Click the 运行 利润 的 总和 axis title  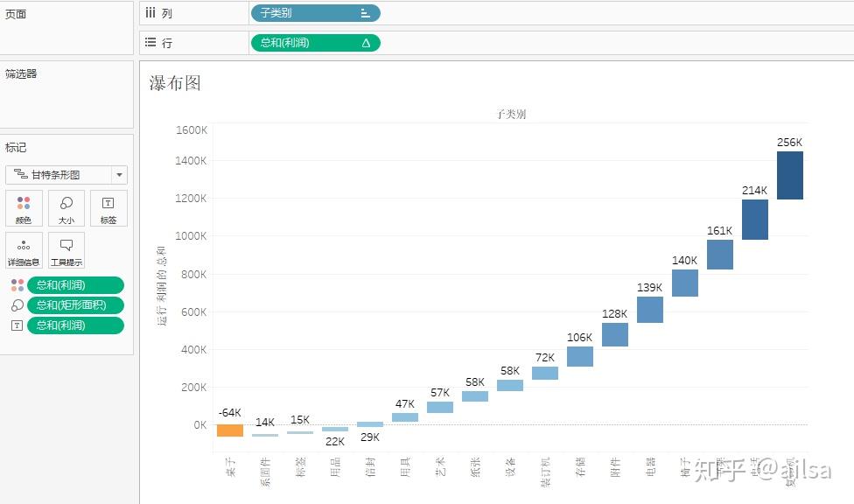pyautogui.click(x=161, y=285)
